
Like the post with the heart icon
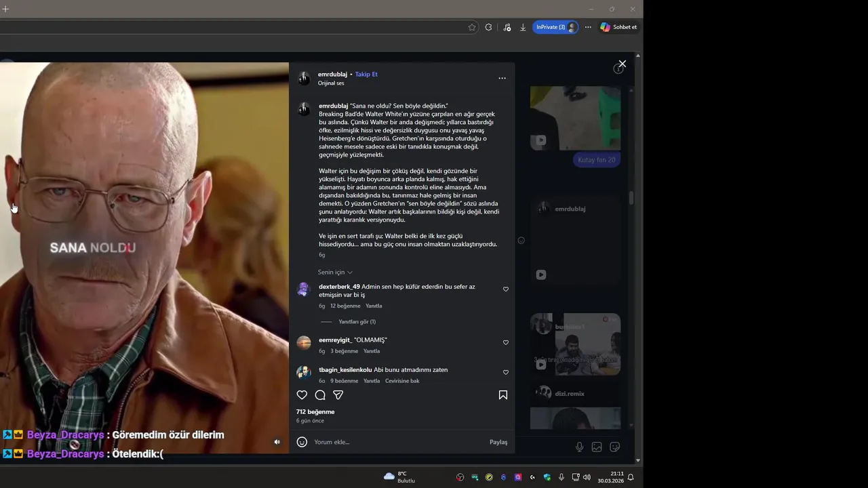tap(302, 395)
